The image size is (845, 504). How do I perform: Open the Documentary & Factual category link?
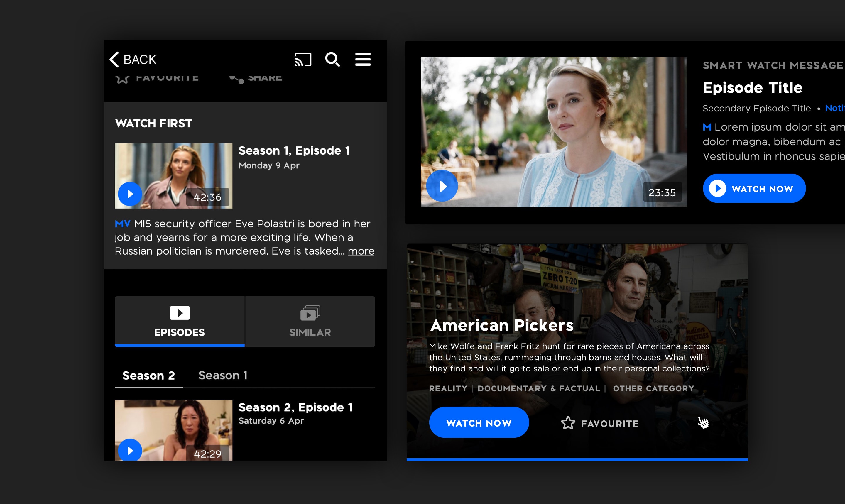(539, 388)
